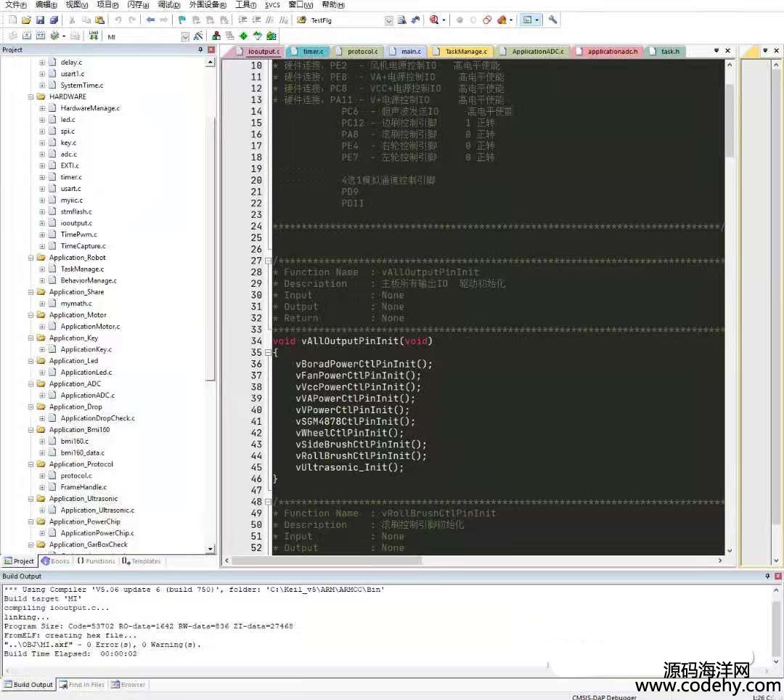
Task: Disable all breakpoints with the crossed circle icon
Action: point(488,20)
